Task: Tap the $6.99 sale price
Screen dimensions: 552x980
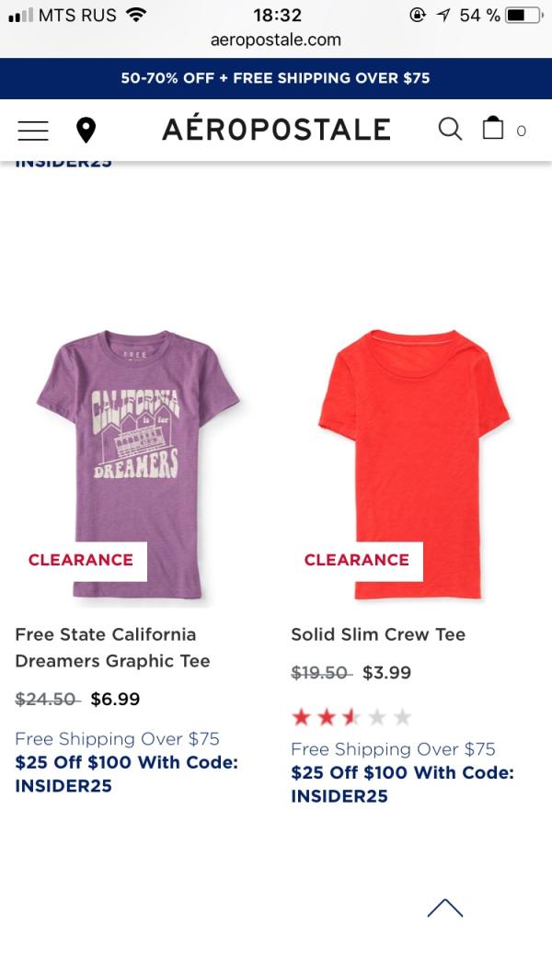Action: pos(116,700)
